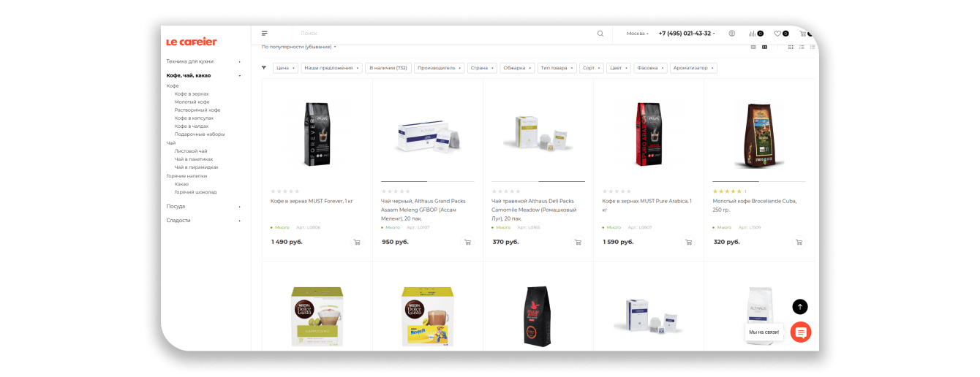Open the chat support bubble
Image resolution: width=980 pixels, height=377 pixels.
pyautogui.click(x=801, y=332)
